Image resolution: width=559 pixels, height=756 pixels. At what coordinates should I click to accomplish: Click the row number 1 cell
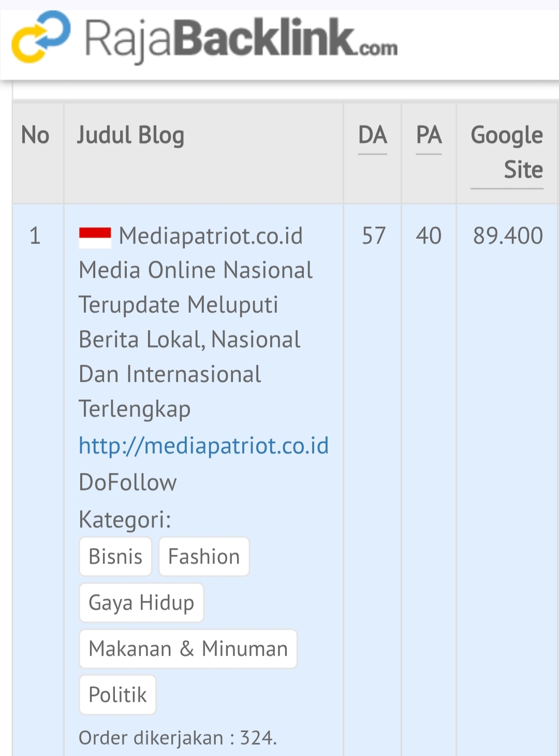tap(35, 236)
